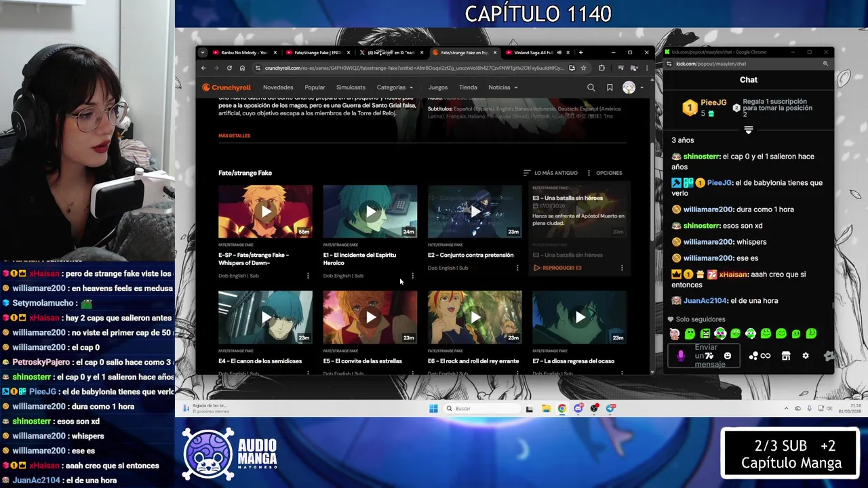Open Popular in Crunchyroll navigation
The width and height of the screenshot is (868, 488).
[315, 87]
